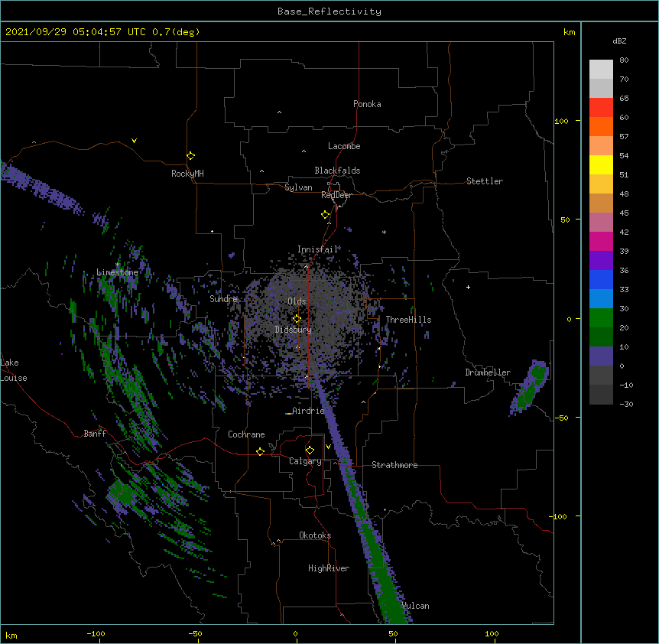Click the yellow diamond marker above Calgary
Image resolution: width=659 pixels, height=644 pixels.
(310, 450)
